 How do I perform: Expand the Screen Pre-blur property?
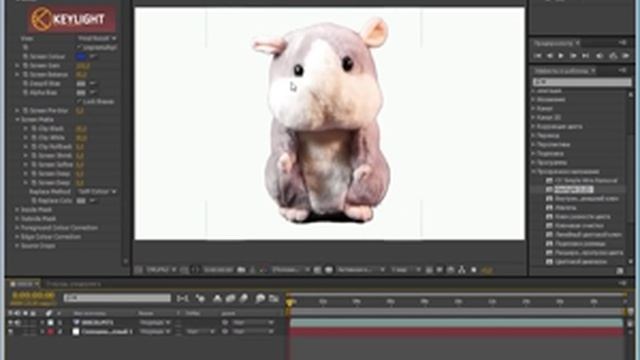pyautogui.click(x=17, y=111)
